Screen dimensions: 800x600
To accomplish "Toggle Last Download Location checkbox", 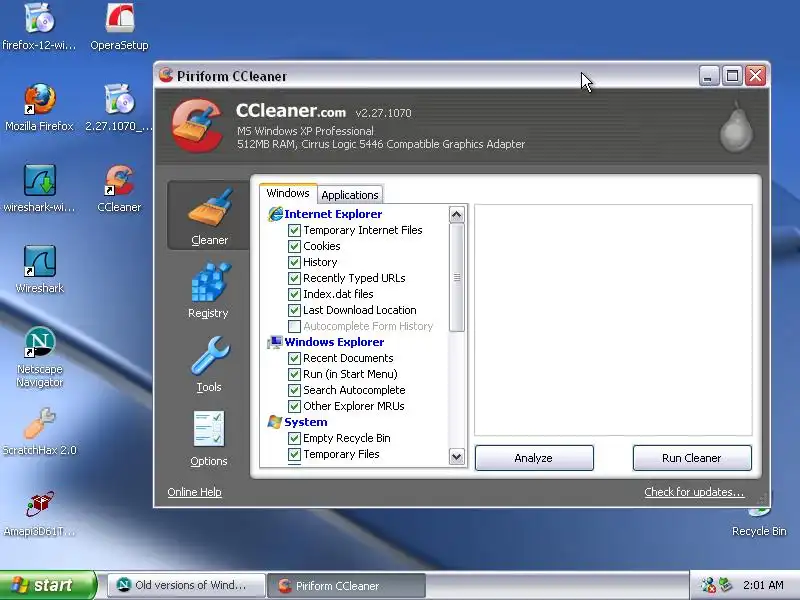I will [x=294, y=310].
